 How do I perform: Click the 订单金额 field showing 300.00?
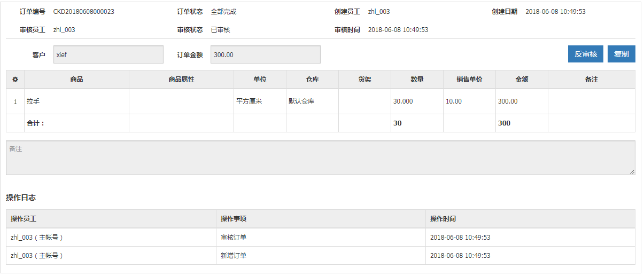coord(265,54)
